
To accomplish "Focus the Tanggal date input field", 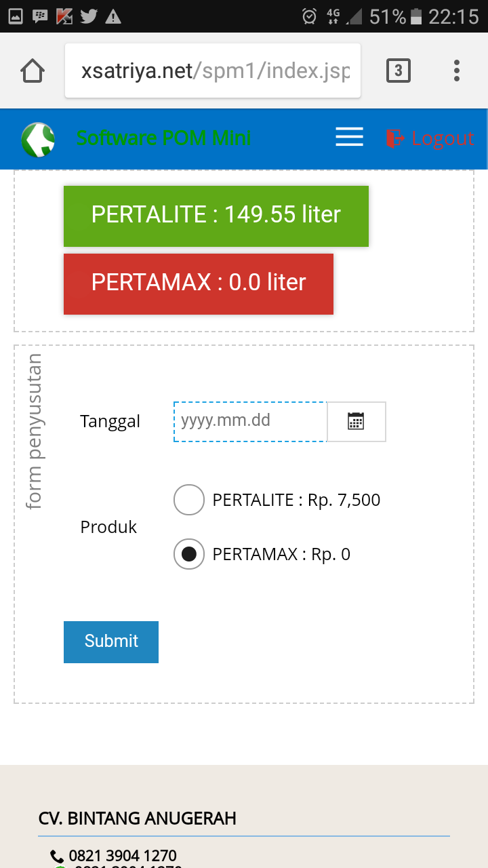I will click(250, 421).
